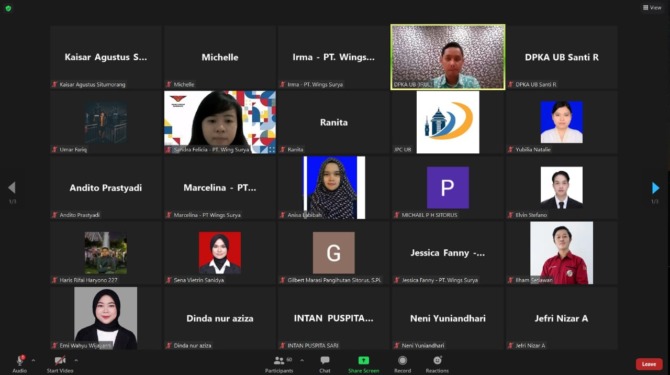Image resolution: width=670 pixels, height=375 pixels.
Task: Click muted mic icon beside MICHAEL P H SITORUS
Action: [x=397, y=215]
